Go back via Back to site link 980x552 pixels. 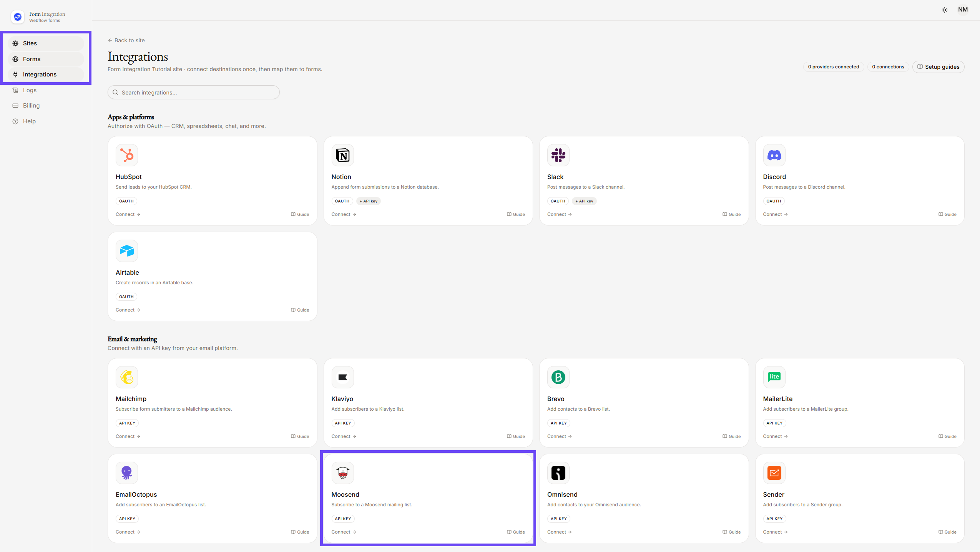pyautogui.click(x=126, y=40)
